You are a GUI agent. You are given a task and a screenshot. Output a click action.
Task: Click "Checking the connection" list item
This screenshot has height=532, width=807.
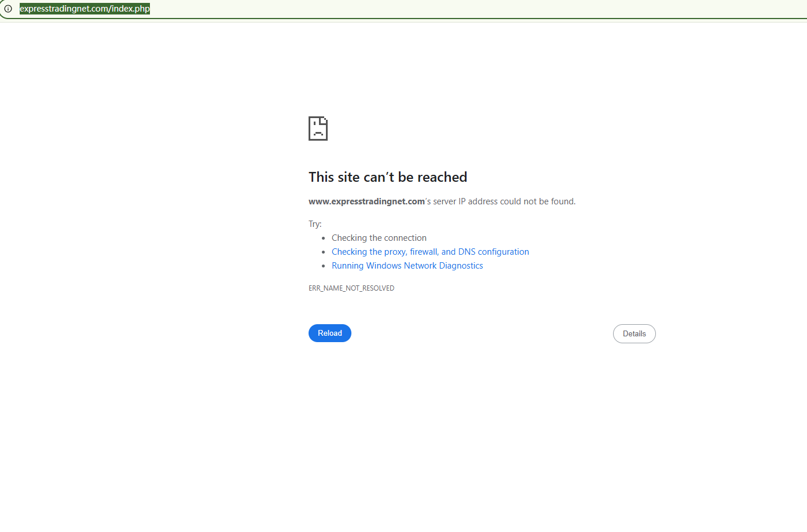tap(379, 238)
